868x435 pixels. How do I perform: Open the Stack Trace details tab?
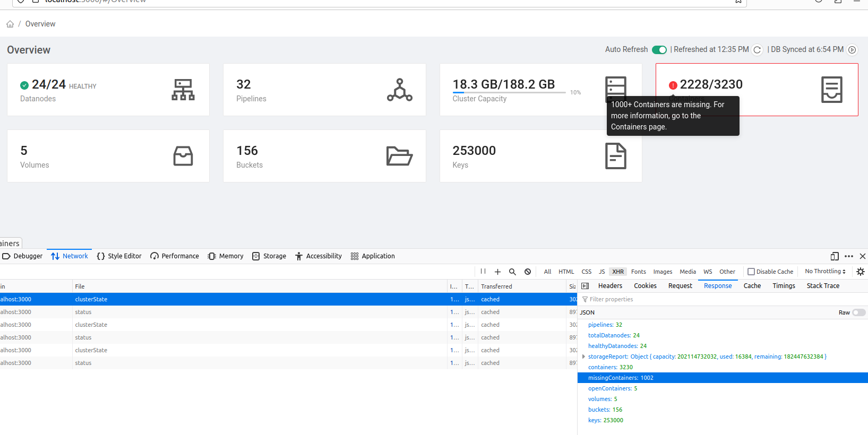(x=823, y=286)
